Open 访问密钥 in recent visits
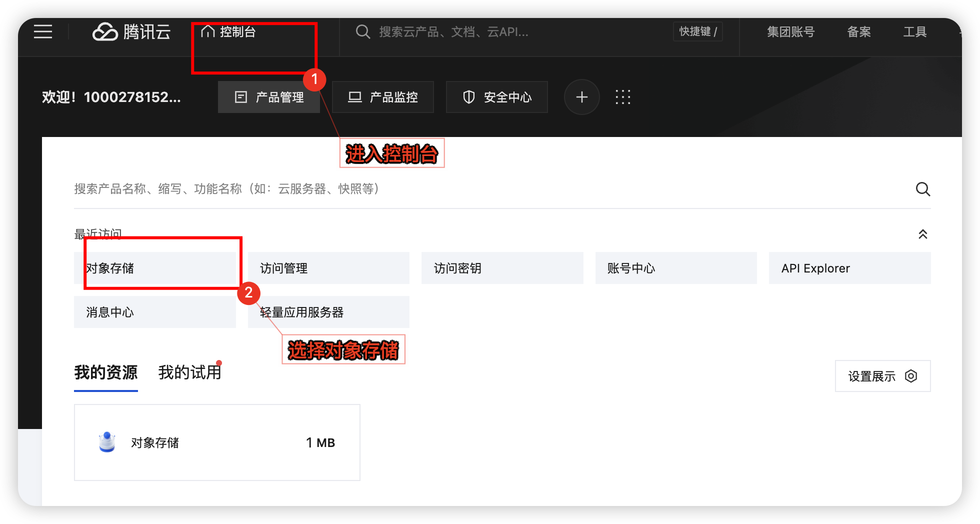 pyautogui.click(x=502, y=268)
